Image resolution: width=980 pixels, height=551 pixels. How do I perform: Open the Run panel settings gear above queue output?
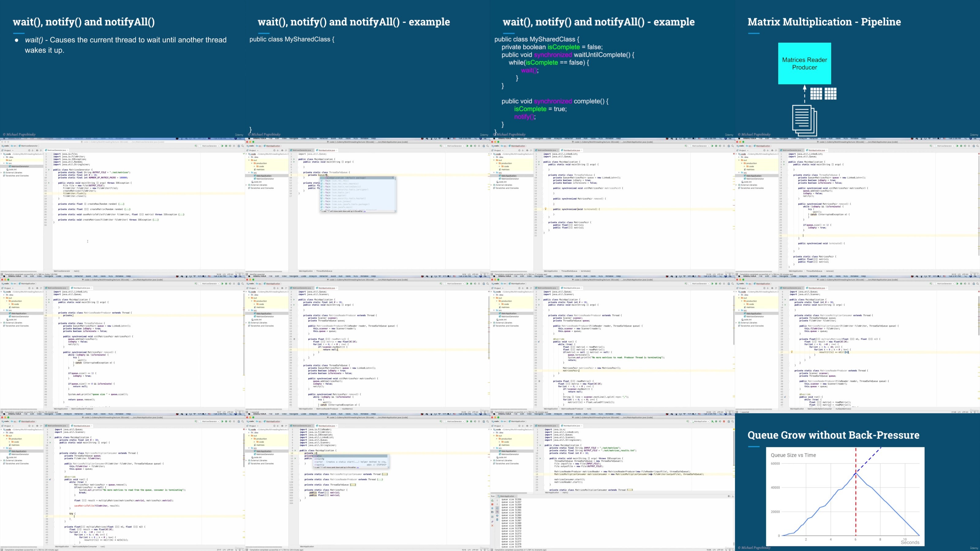click(x=729, y=496)
